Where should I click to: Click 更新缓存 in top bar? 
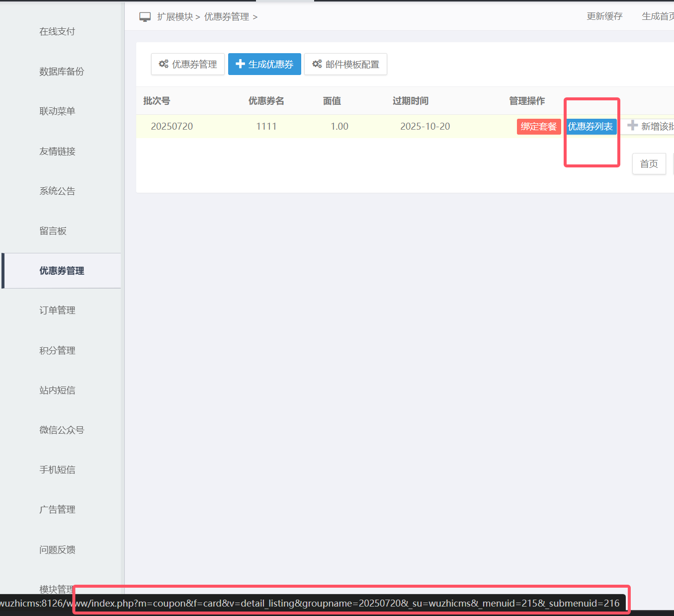[x=604, y=16]
